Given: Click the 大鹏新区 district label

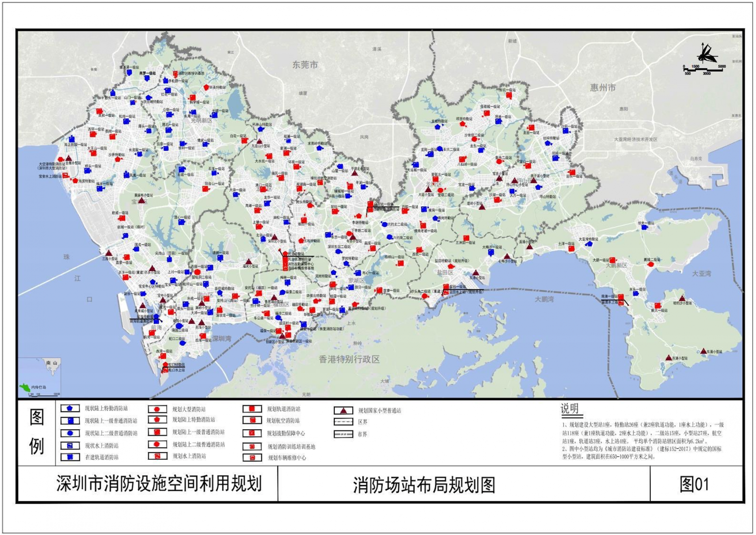Looking at the screenshot, I should click(617, 265).
